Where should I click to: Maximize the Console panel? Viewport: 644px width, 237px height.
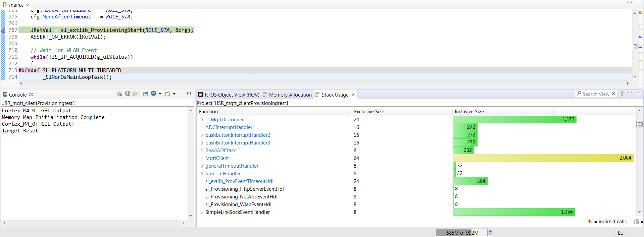[189, 94]
